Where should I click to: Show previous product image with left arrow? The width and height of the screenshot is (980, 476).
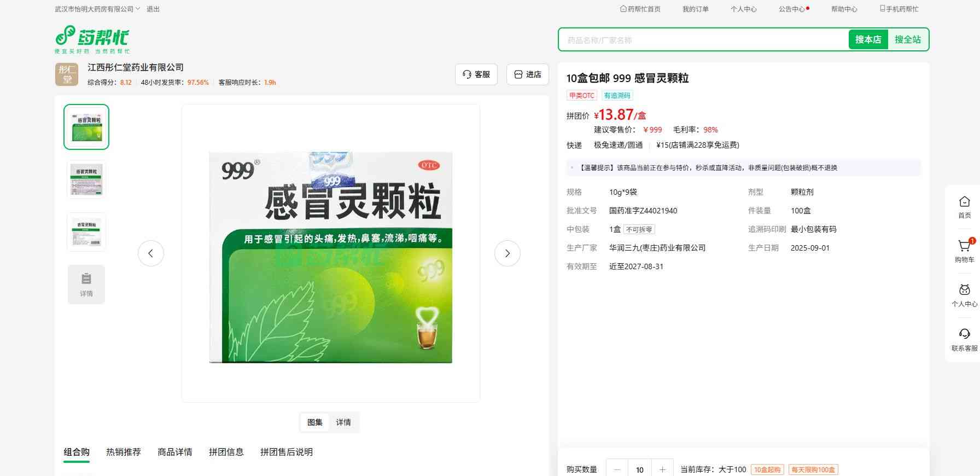tap(151, 253)
